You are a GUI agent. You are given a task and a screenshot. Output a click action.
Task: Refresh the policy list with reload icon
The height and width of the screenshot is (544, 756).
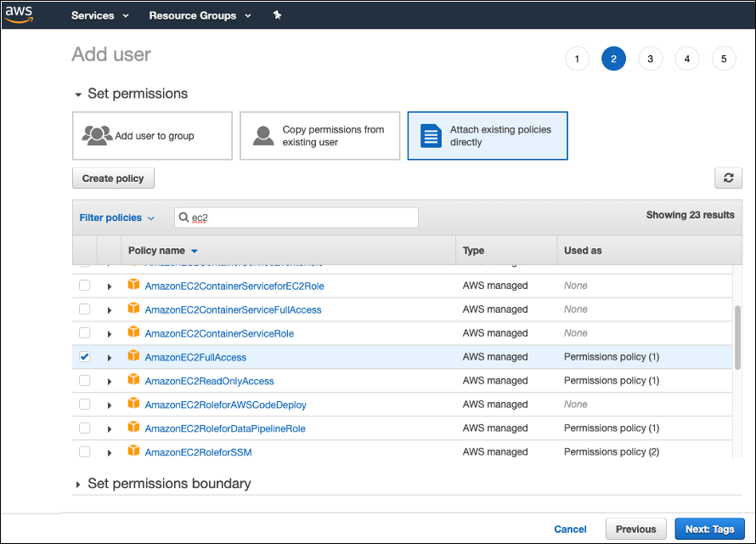pyautogui.click(x=728, y=178)
